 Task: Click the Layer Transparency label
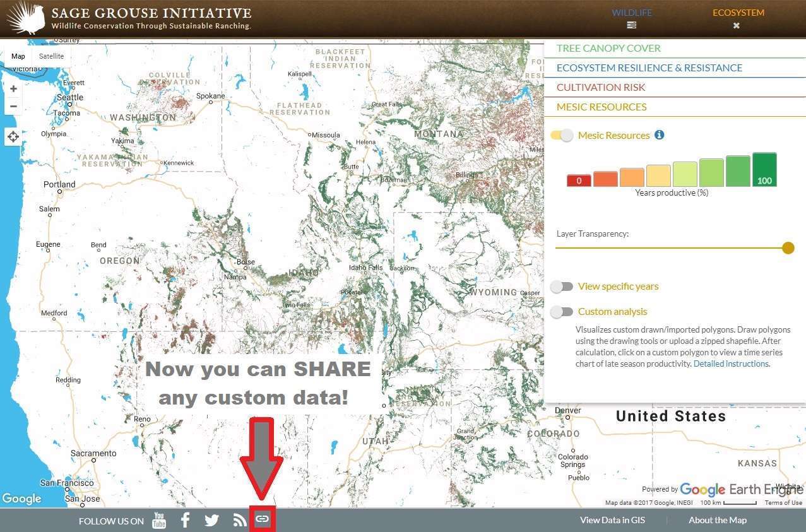[x=593, y=234]
